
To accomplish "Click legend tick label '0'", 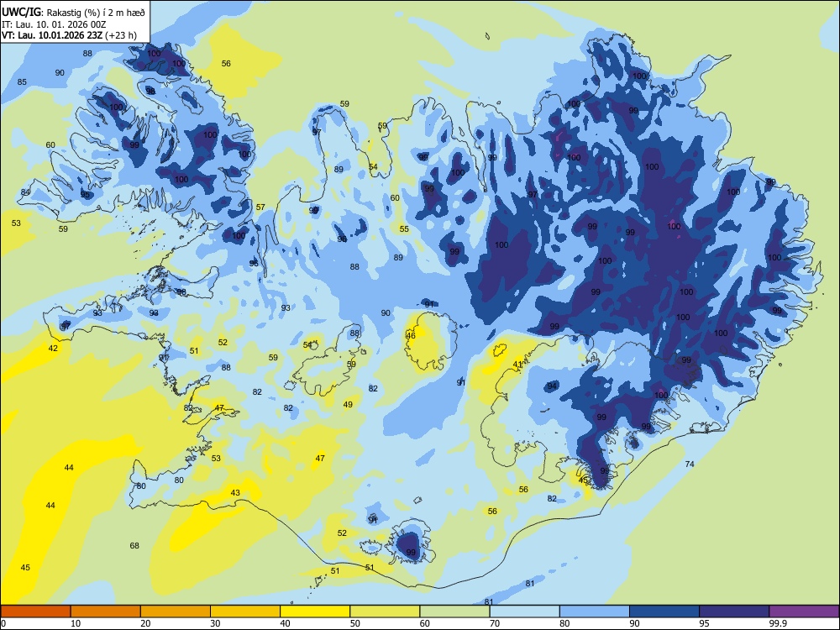I will click(x=3, y=623).
